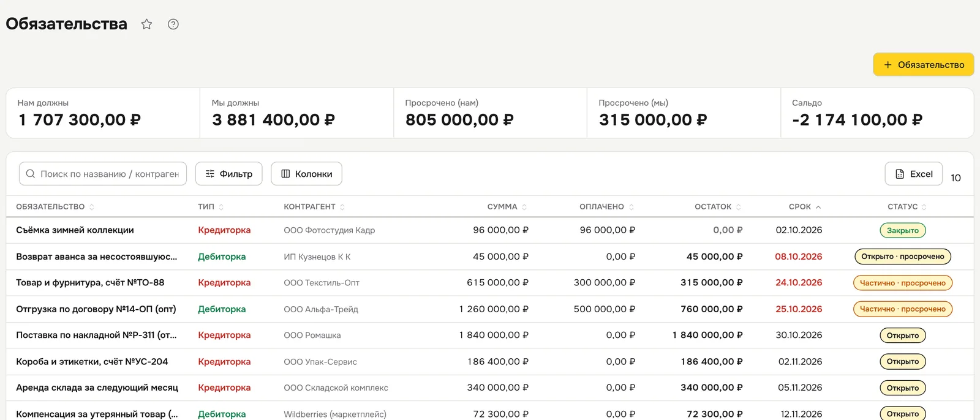Viewport: 980px width, 420px height.
Task: Click the overdue date 25.10.2026
Action: pos(799,309)
